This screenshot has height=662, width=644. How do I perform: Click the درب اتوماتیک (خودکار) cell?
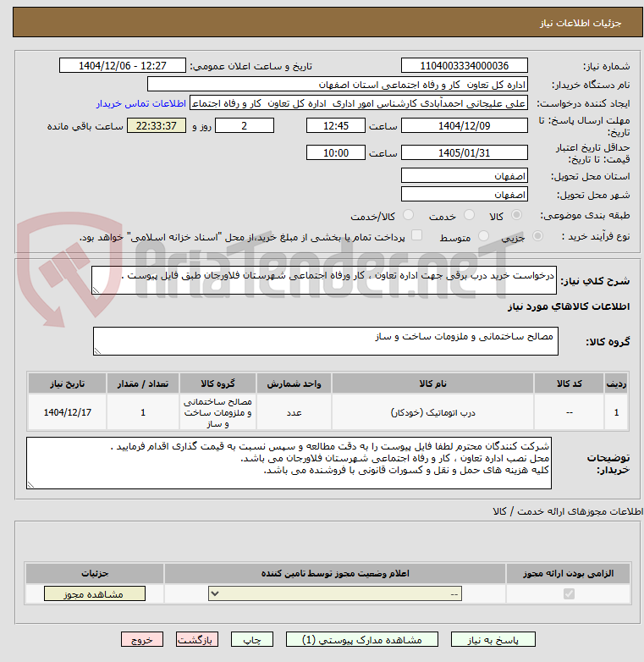tap(432, 412)
